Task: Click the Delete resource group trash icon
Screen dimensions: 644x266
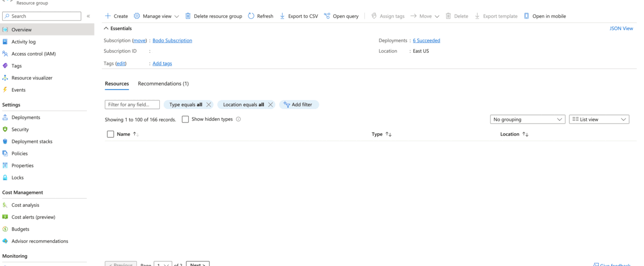Action: (x=188, y=16)
